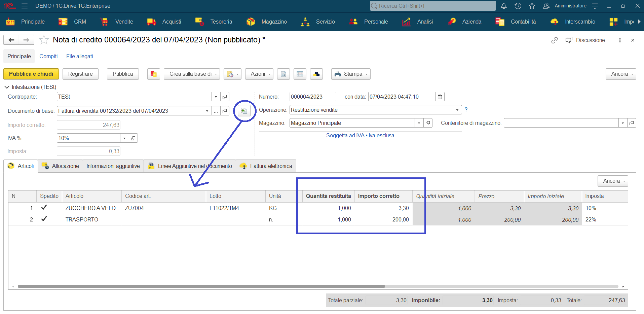
Task: Switch to Linee Aggiuntive nel documento tab
Action: (190, 166)
